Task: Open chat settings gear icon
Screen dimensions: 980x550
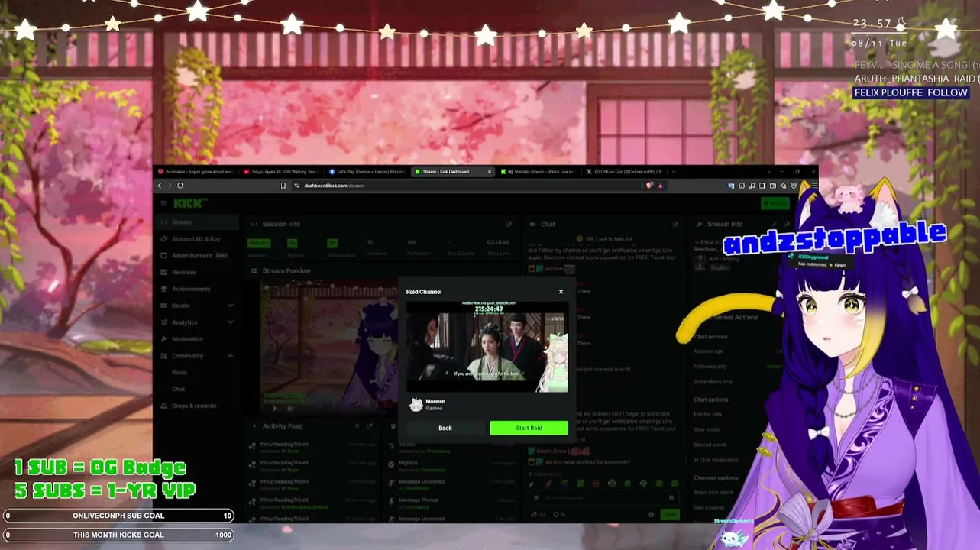Action: [652, 515]
